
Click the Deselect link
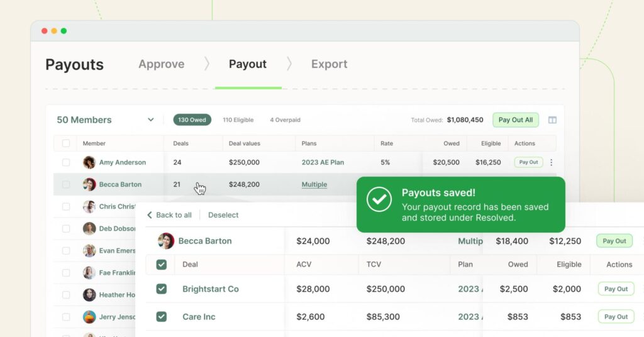coord(223,215)
